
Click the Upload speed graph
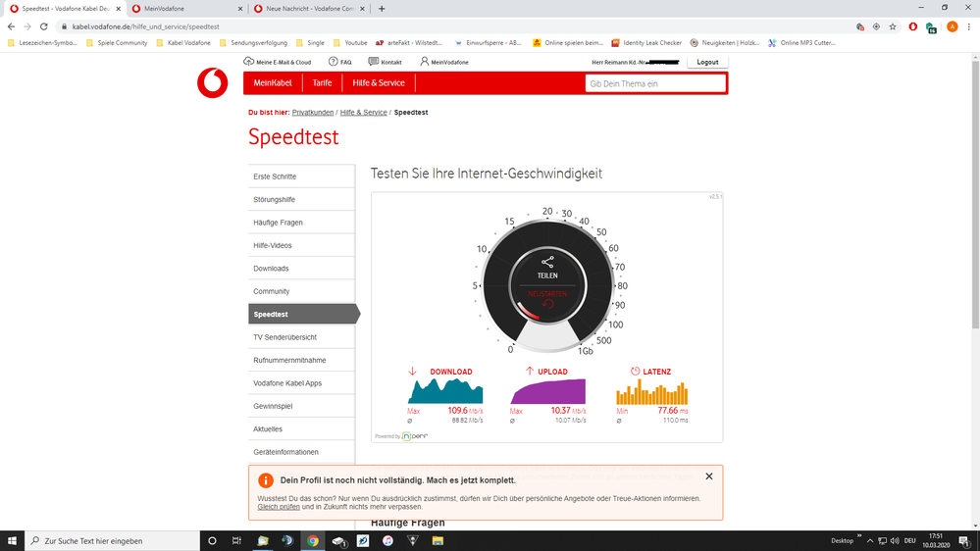tap(548, 391)
